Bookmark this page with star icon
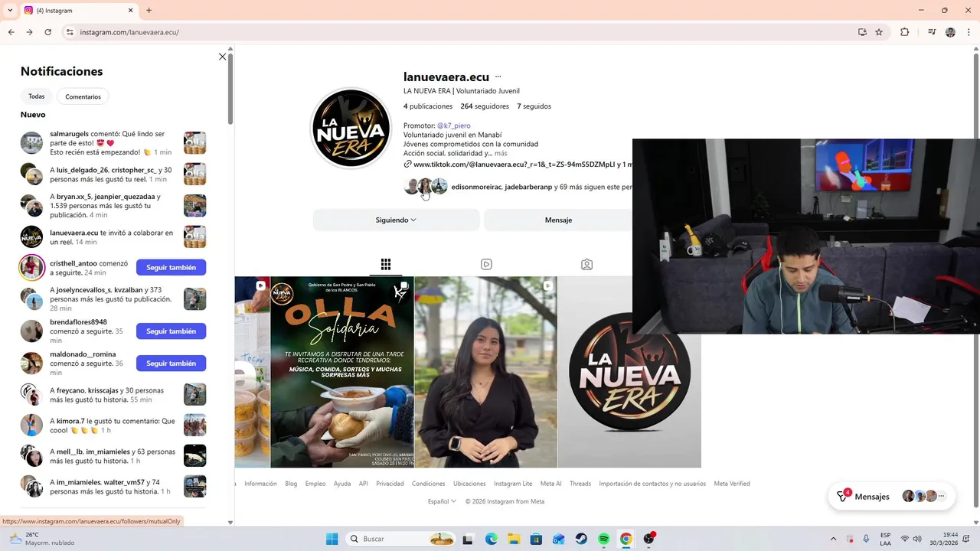 click(879, 32)
